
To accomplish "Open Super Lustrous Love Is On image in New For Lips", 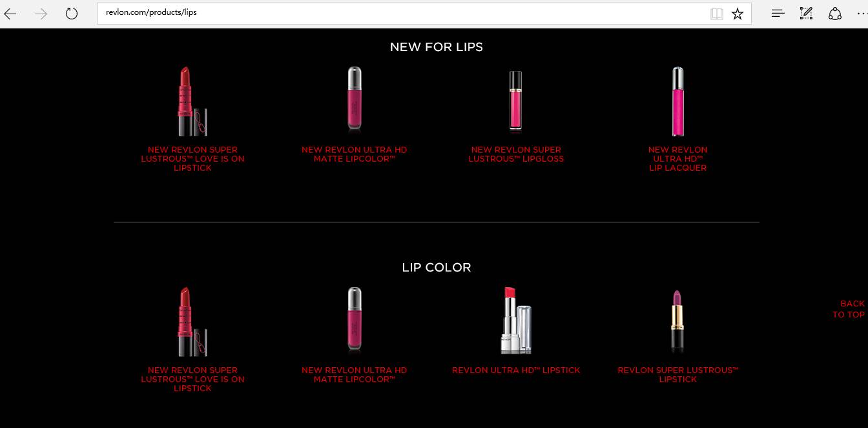I will pyautogui.click(x=192, y=101).
